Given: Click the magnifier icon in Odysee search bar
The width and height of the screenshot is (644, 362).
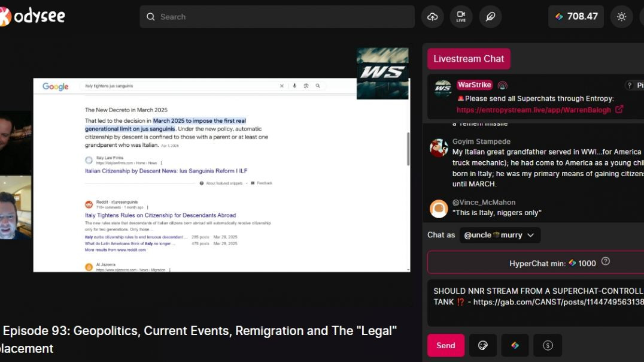Looking at the screenshot, I should pos(151,17).
